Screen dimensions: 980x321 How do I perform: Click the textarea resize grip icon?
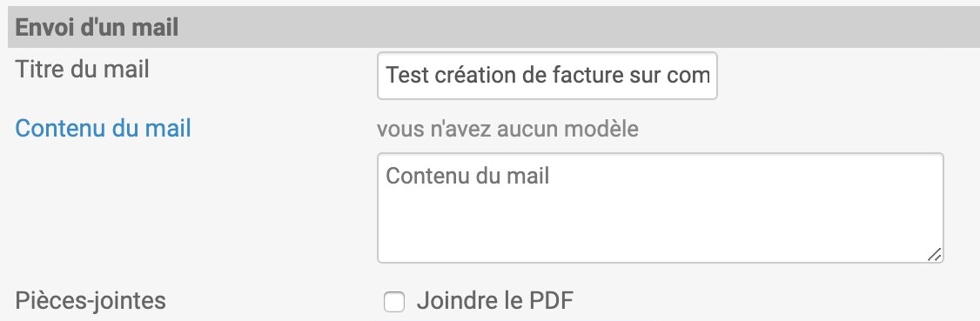(x=934, y=253)
